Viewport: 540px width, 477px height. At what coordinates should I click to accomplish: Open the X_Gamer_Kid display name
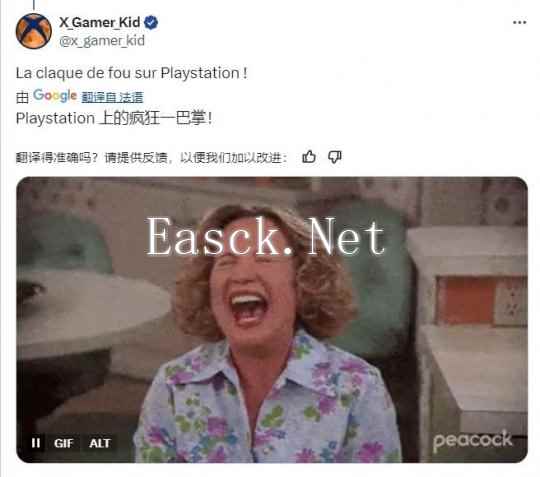point(100,22)
